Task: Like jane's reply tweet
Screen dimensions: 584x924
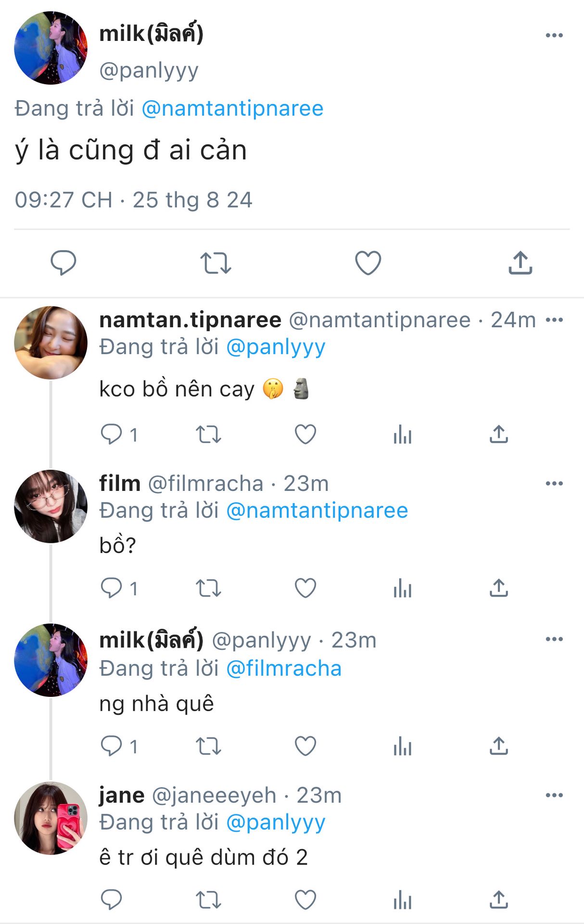Action: coord(305,899)
